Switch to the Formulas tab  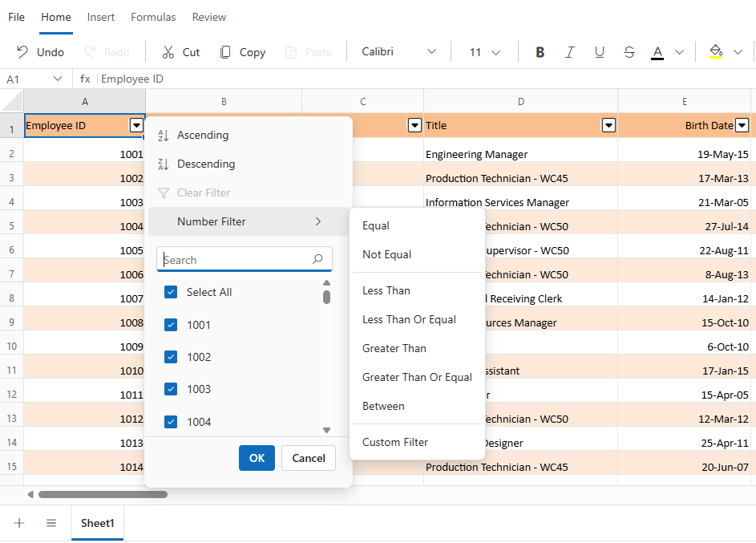click(x=153, y=18)
